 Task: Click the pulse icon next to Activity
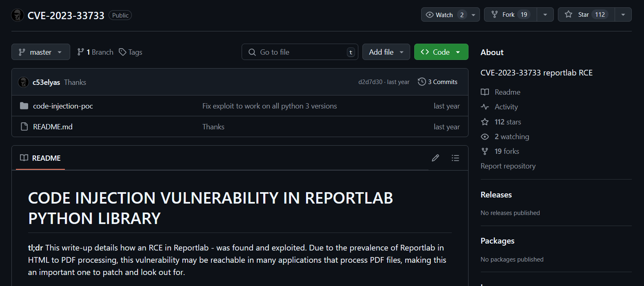[485, 107]
